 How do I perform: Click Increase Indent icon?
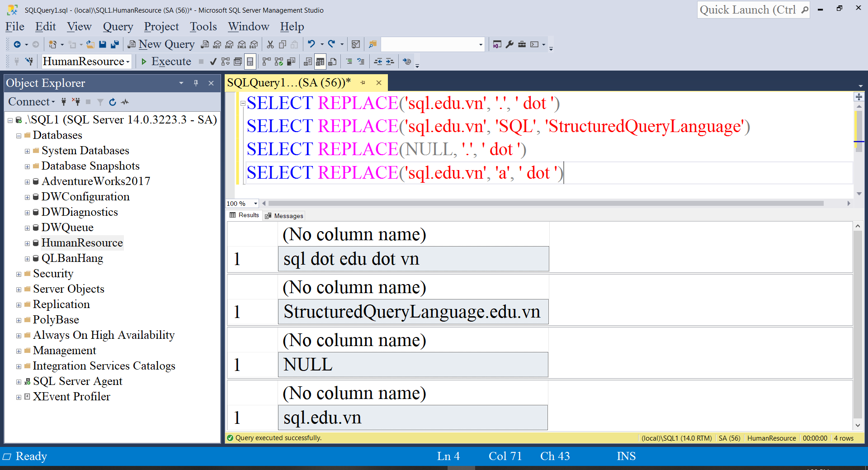click(x=390, y=62)
